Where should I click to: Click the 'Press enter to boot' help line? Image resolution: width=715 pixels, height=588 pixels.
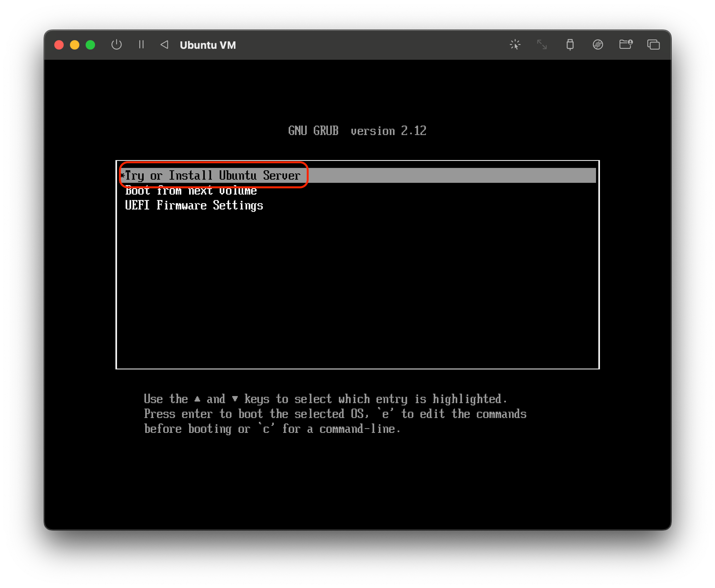335,414
